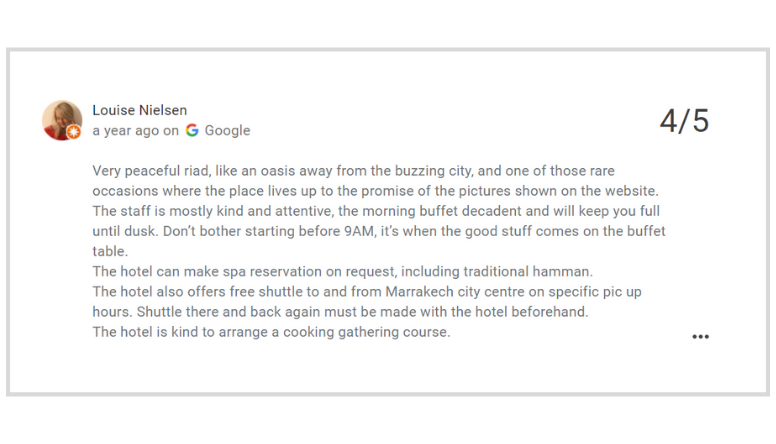Click the line mentioning "before 9AM"
Image resolution: width=776 pixels, height=444 pixels.
coord(379,231)
